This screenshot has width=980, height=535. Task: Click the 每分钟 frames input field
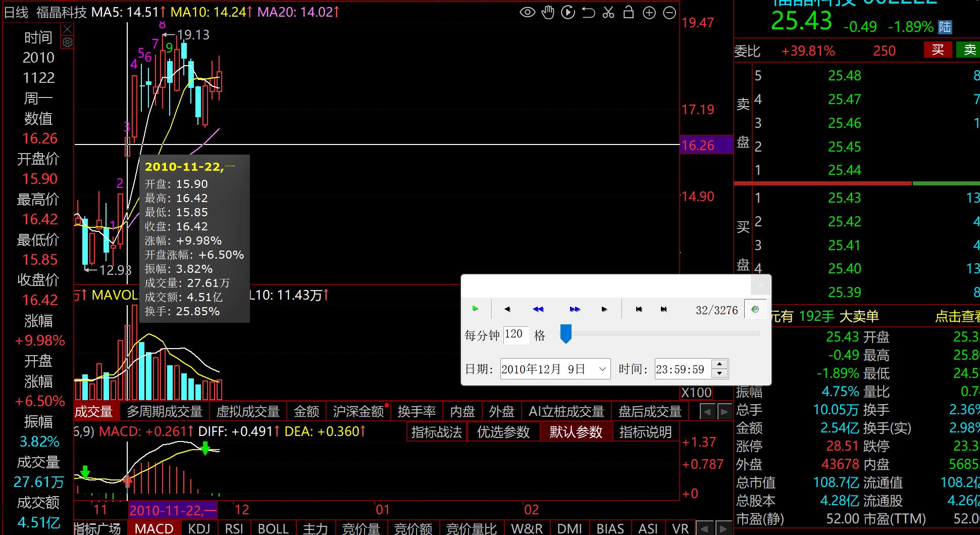(515, 334)
